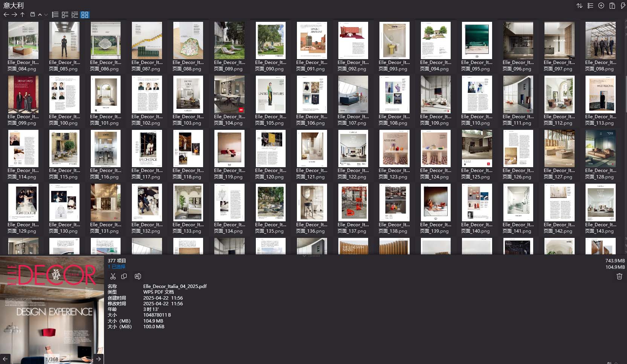Copy the selected file
Image resolution: width=627 pixels, height=364 pixels.
(124, 276)
